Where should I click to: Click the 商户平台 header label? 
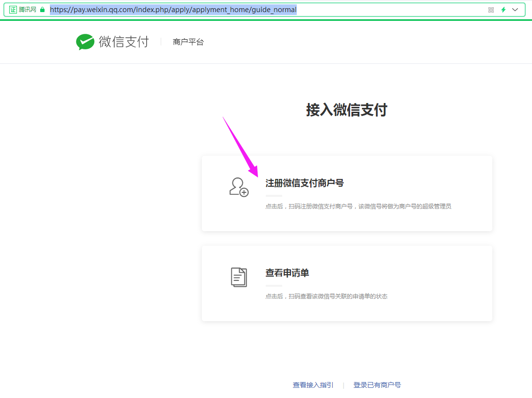[x=188, y=42]
